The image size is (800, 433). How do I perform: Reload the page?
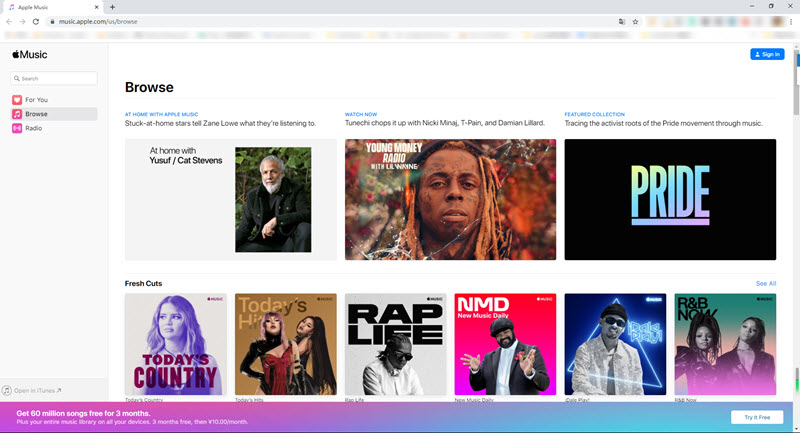tap(36, 21)
